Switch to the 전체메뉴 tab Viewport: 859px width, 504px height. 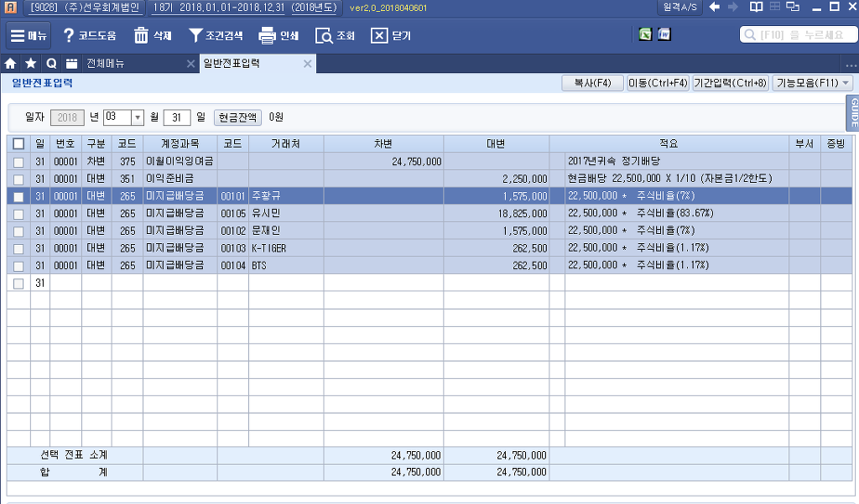[105, 64]
